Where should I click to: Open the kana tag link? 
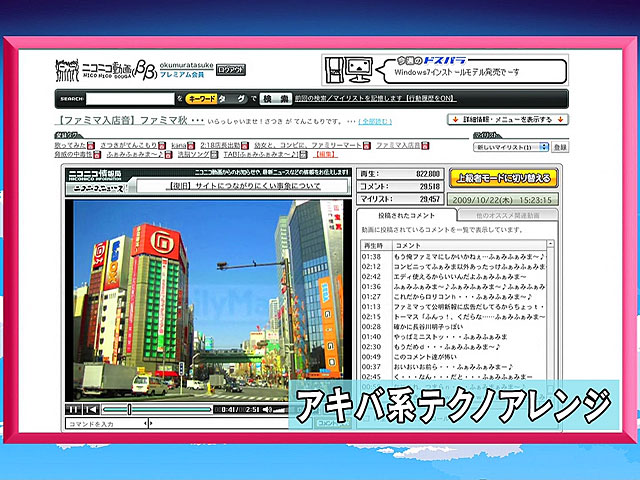coord(178,145)
